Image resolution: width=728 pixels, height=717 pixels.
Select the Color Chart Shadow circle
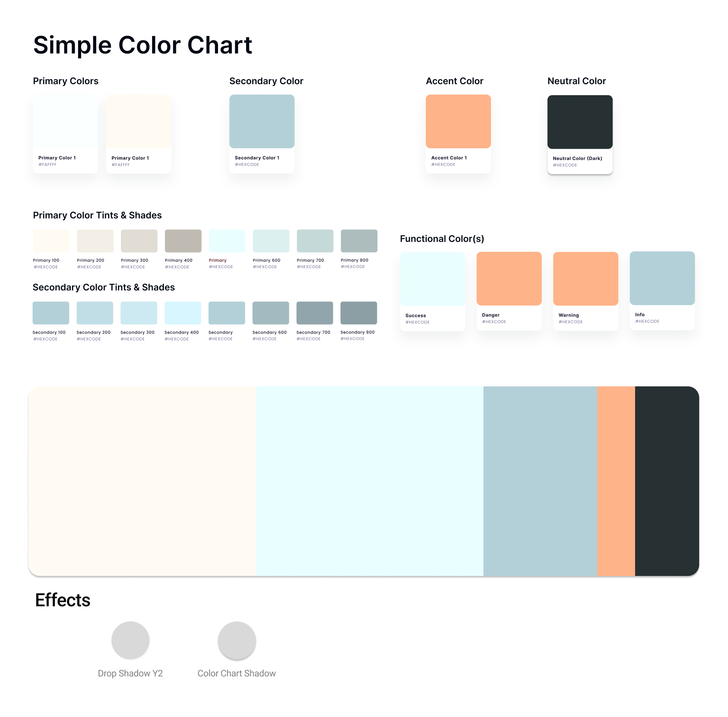[x=237, y=640]
